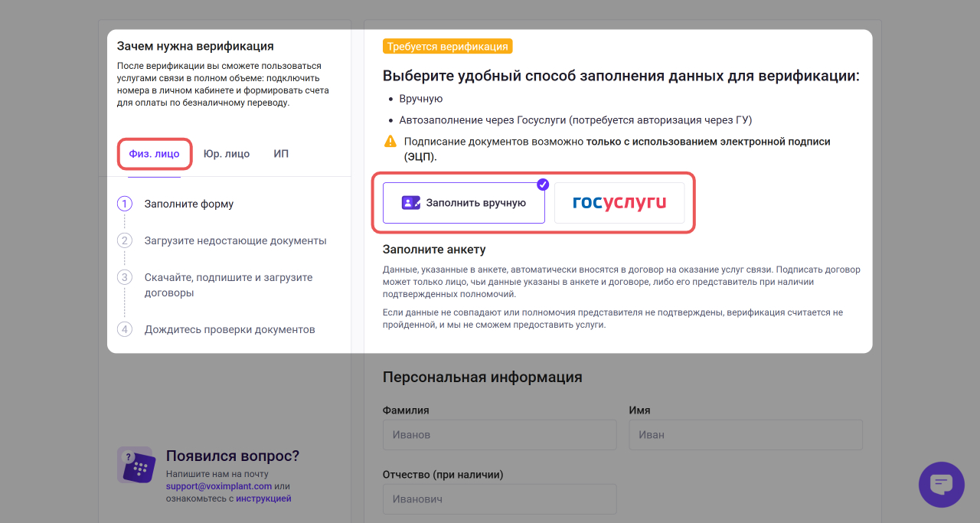The image size is (980, 523).
Task: Open the support@voximplant.com email link
Action: tap(219, 486)
